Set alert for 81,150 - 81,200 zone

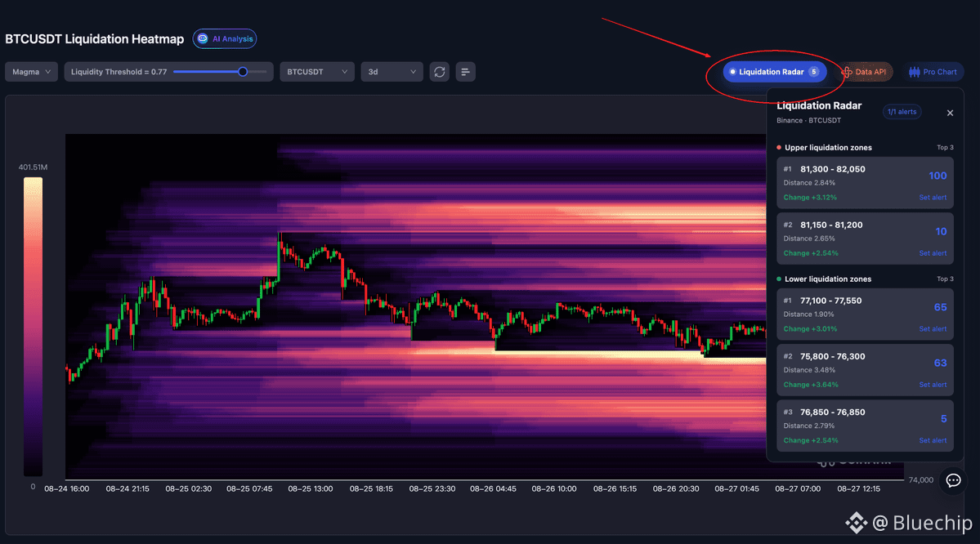click(933, 253)
